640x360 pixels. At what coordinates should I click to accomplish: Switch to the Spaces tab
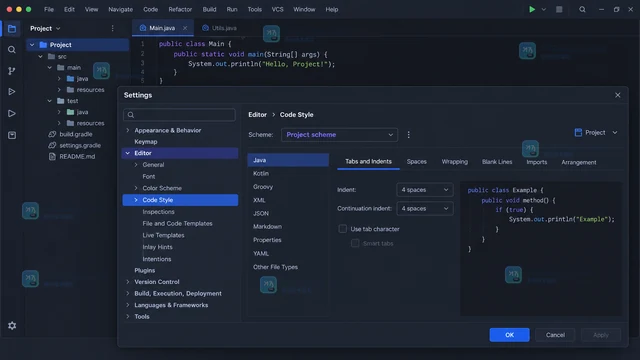pyautogui.click(x=417, y=162)
